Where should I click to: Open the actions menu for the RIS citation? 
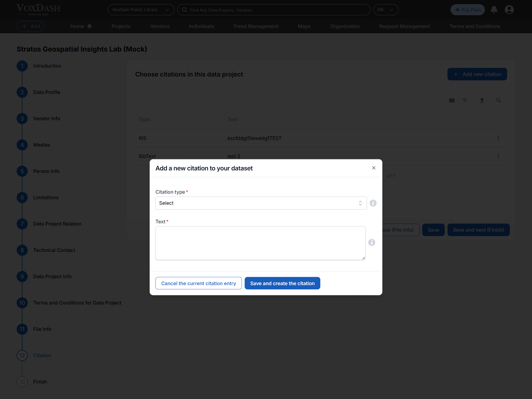pos(498,138)
